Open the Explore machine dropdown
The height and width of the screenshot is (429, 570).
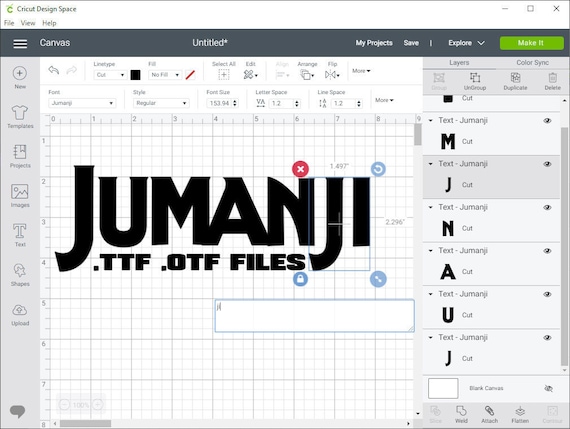click(466, 43)
